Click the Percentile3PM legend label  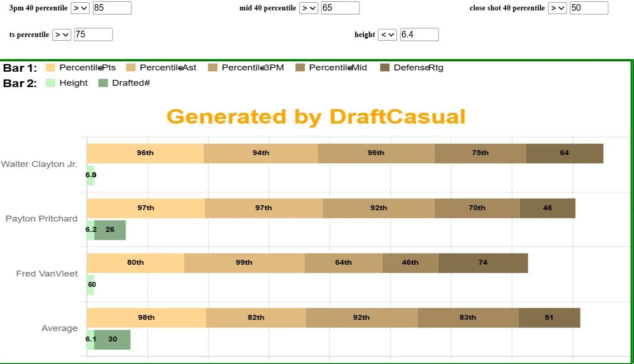pyautogui.click(x=253, y=68)
